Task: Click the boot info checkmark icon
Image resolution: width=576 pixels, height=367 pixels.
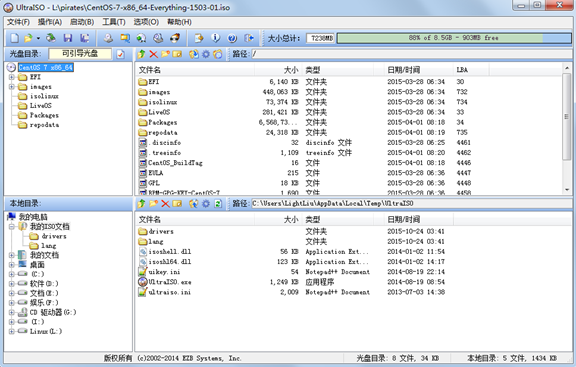Action: (120, 54)
